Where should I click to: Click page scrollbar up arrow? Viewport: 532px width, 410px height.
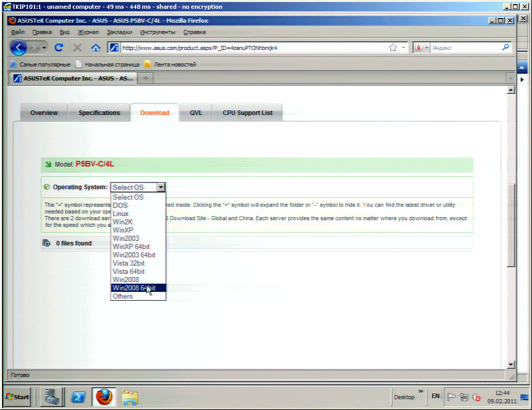click(x=511, y=90)
